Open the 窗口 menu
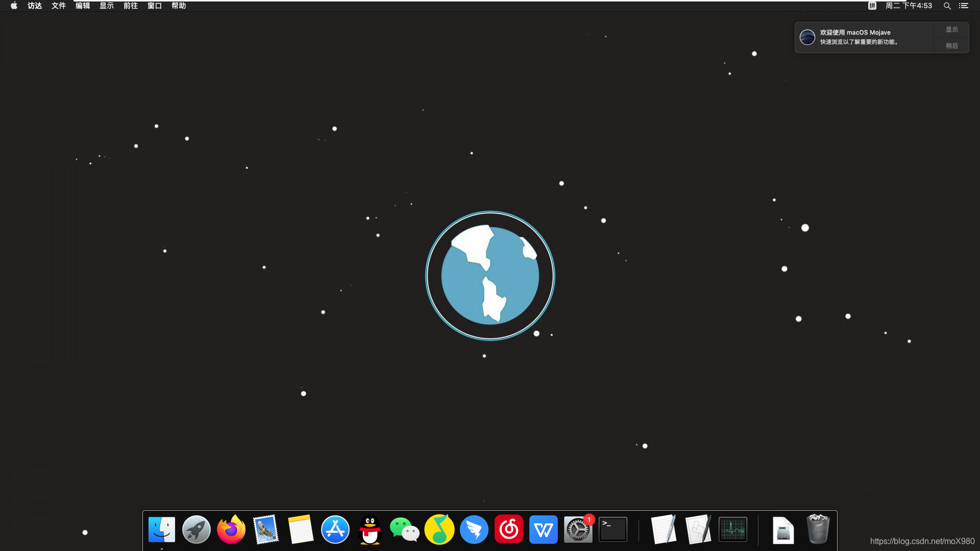 tap(155, 6)
